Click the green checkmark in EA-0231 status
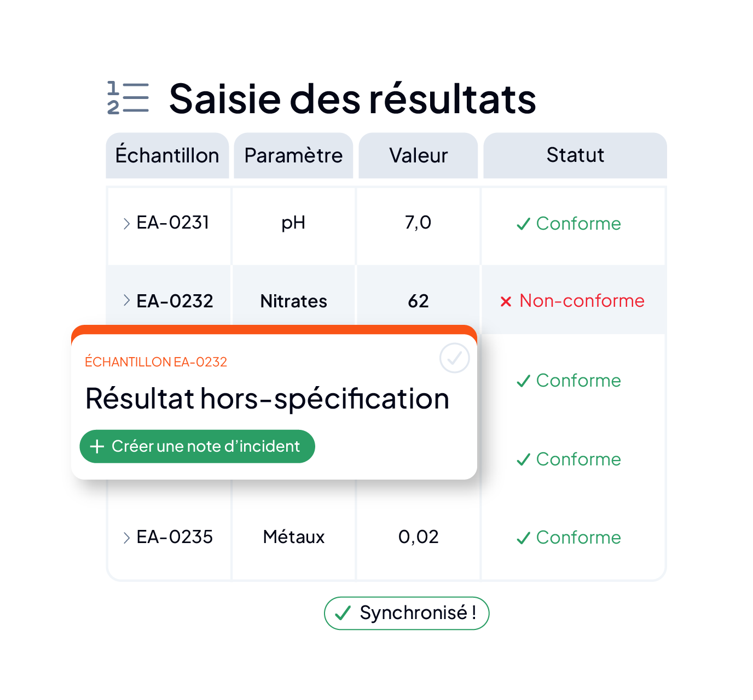The image size is (753, 700). pos(524,224)
